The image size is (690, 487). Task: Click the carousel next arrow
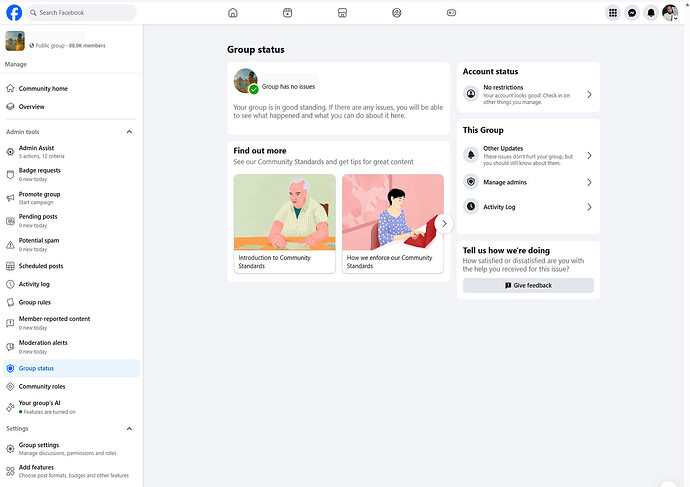(x=444, y=224)
